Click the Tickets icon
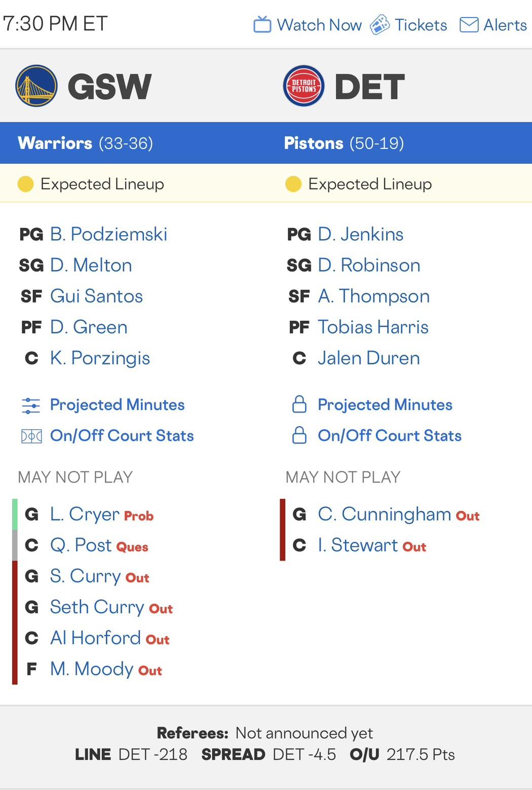Screen dimensions: 532x790 379,25
